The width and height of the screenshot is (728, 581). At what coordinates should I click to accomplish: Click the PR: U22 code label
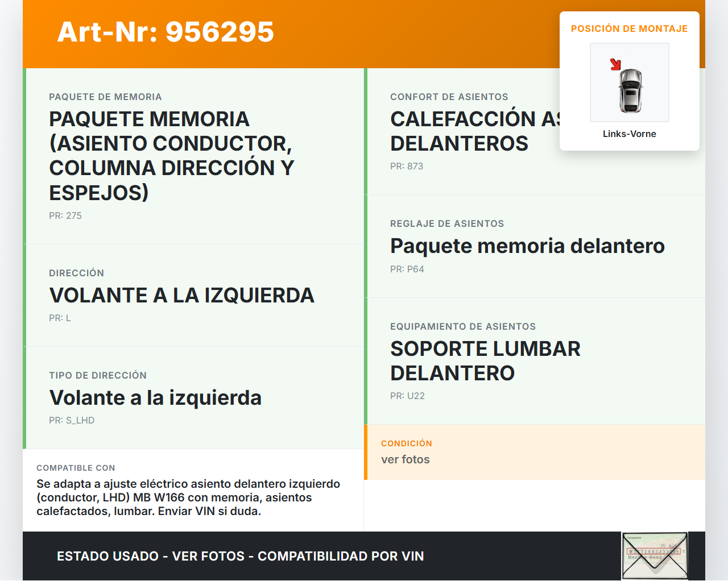click(407, 396)
